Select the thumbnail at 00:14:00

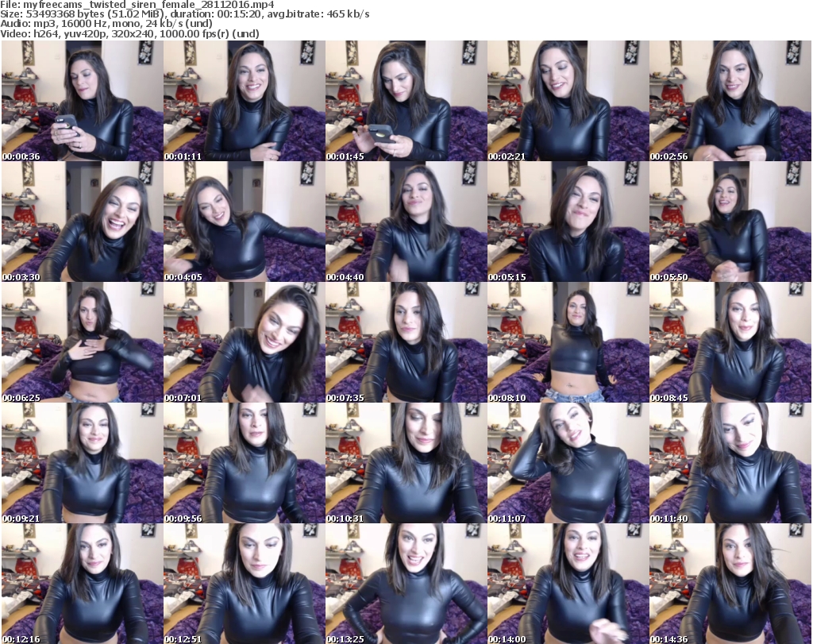coord(568,584)
